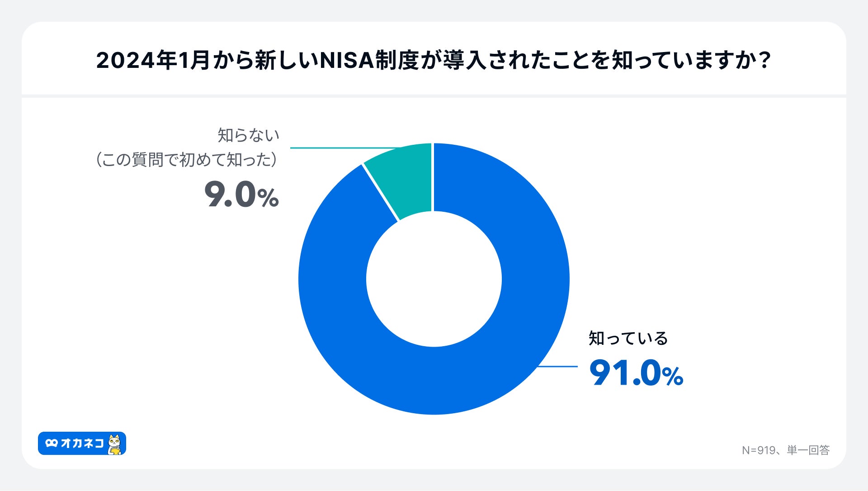Click the cat mascot icon in the logo
Screen dimensions: 868x491
point(115,444)
